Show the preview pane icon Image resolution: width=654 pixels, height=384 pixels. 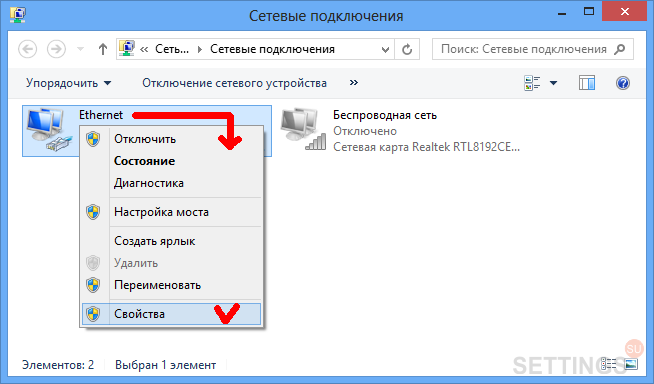(586, 83)
